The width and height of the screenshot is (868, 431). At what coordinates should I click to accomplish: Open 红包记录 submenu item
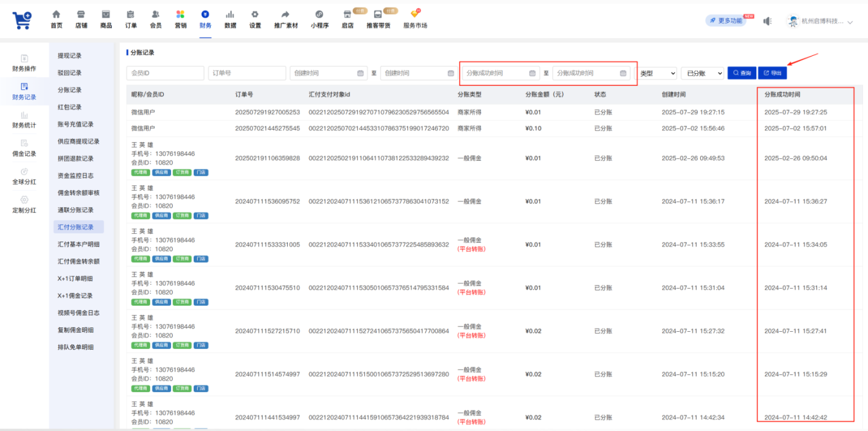click(70, 107)
